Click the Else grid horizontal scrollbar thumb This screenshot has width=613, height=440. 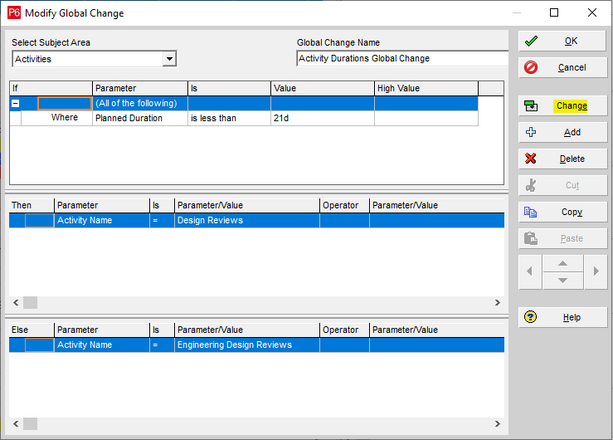[30, 424]
